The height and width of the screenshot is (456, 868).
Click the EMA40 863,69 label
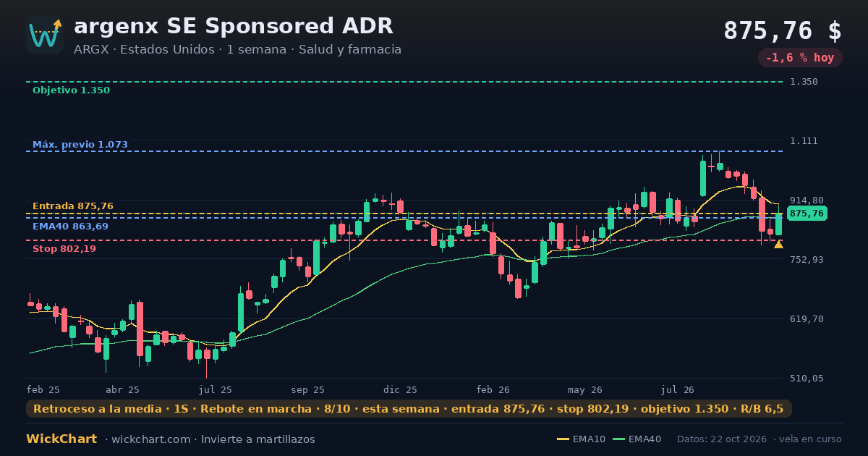pyautogui.click(x=70, y=227)
